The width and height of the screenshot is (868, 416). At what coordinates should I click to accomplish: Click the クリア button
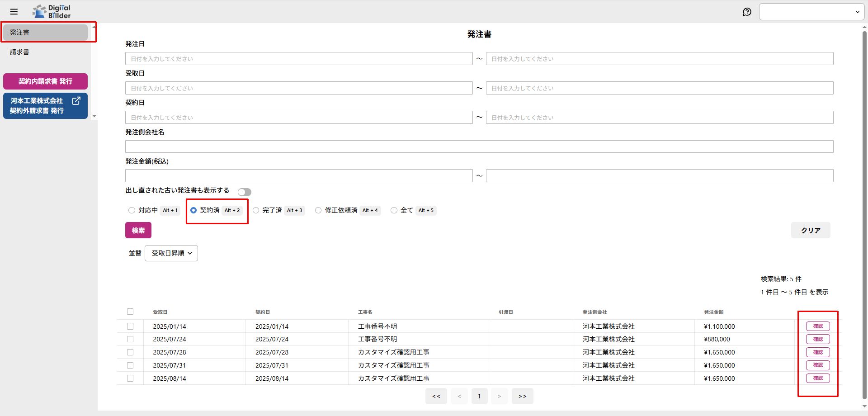(810, 230)
